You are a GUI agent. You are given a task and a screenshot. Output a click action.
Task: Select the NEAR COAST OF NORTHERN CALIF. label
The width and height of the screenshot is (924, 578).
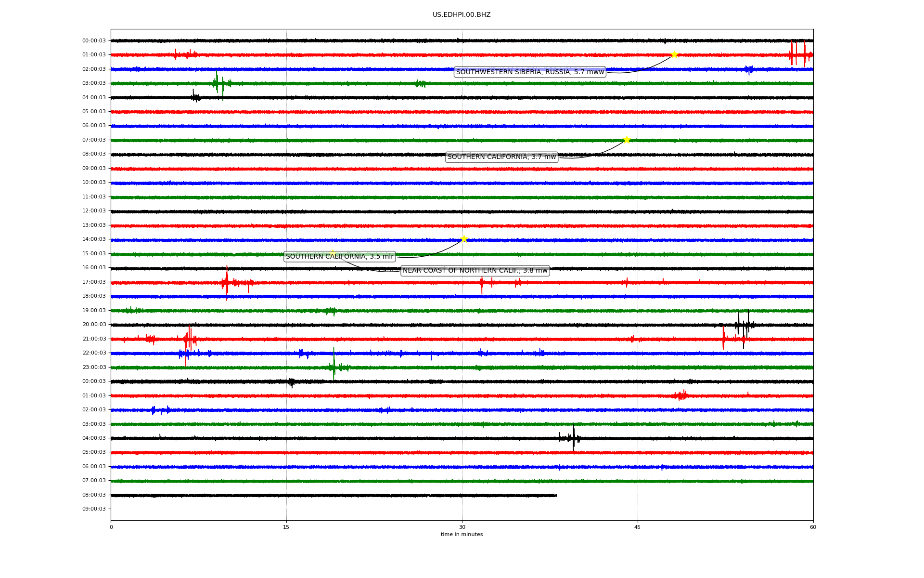[x=475, y=271]
